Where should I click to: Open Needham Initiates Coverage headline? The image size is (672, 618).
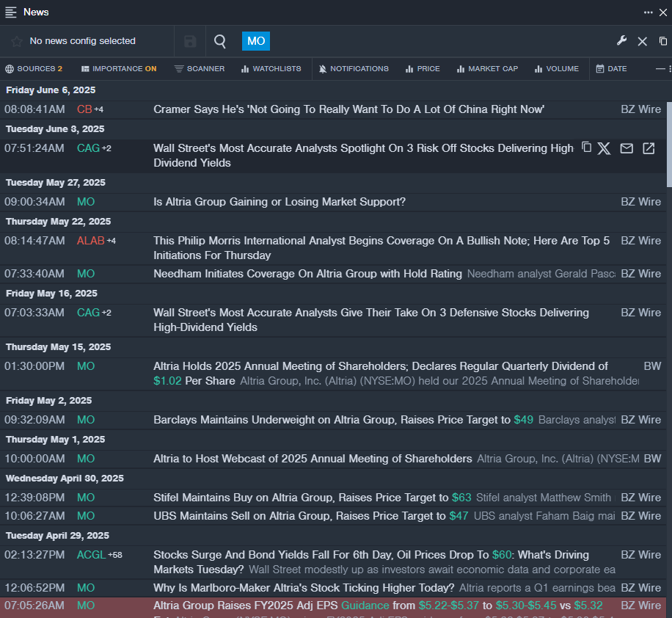[307, 274]
